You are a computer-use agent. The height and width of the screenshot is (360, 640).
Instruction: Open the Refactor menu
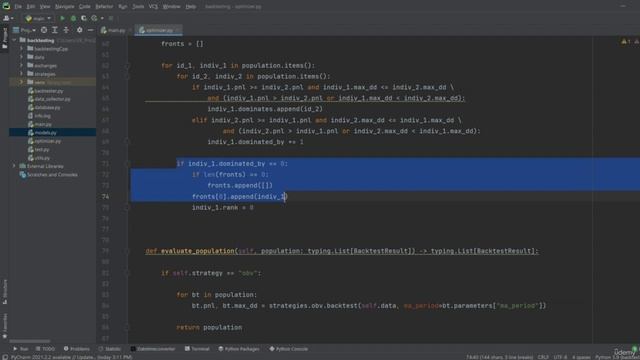tap(104, 7)
